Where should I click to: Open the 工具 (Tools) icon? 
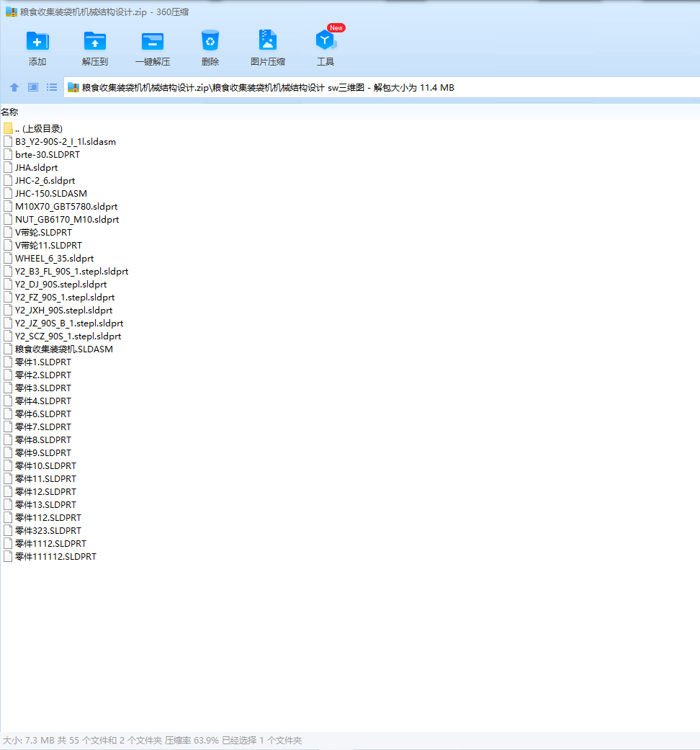(x=325, y=40)
